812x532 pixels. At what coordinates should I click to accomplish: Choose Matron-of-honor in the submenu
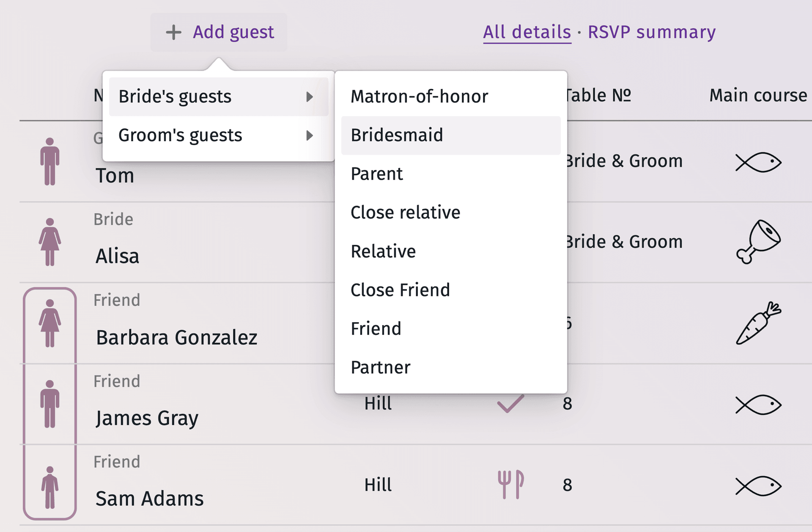pos(419,96)
